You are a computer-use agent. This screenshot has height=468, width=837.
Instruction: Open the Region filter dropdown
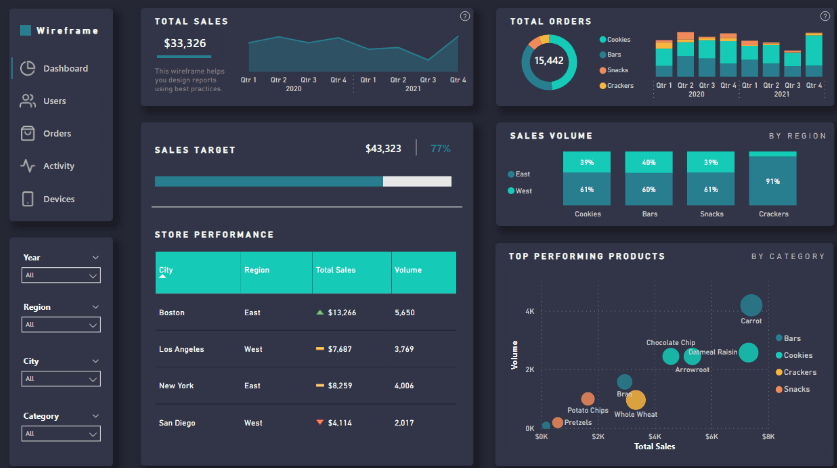pyautogui.click(x=62, y=325)
